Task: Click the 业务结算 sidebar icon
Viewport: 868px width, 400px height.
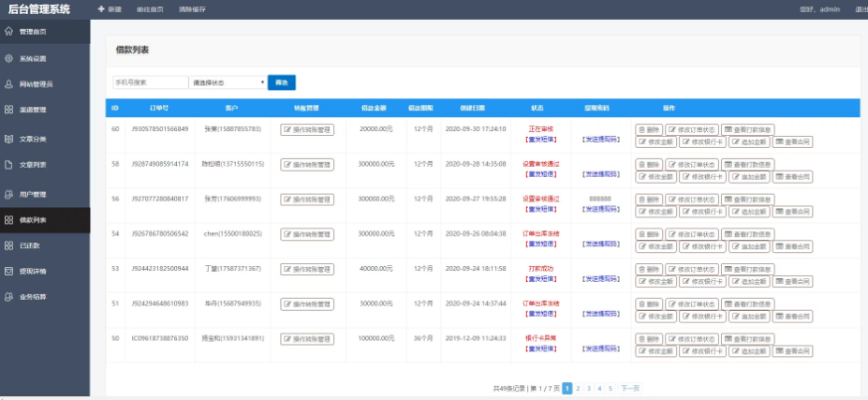Action: pos(8,297)
